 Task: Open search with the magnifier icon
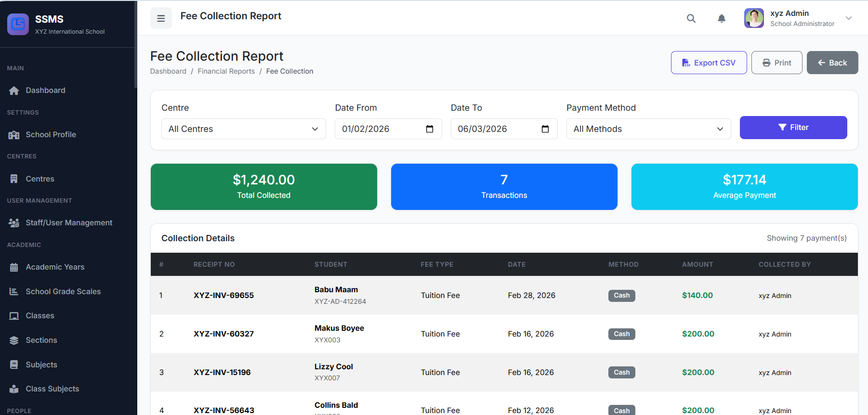point(691,18)
